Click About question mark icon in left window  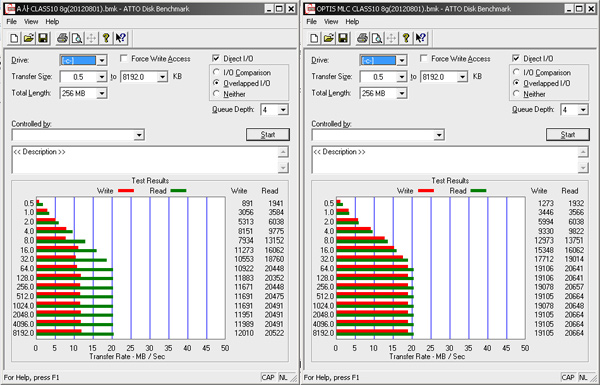pyautogui.click(x=106, y=38)
